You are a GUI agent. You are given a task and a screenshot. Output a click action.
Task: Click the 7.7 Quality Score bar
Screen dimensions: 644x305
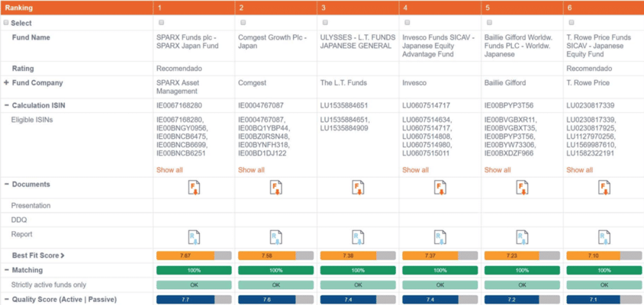click(x=194, y=300)
